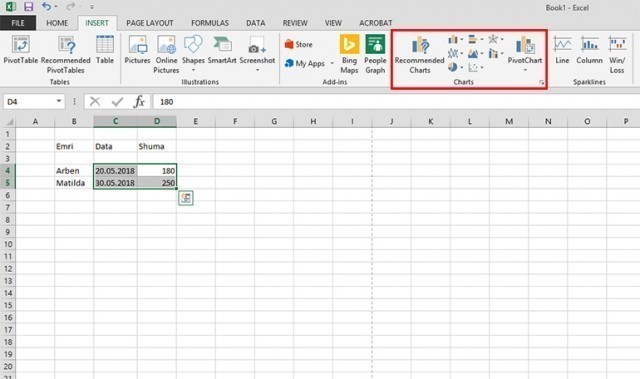Click the Pictures icon
640x379 pixels.
[x=138, y=50]
